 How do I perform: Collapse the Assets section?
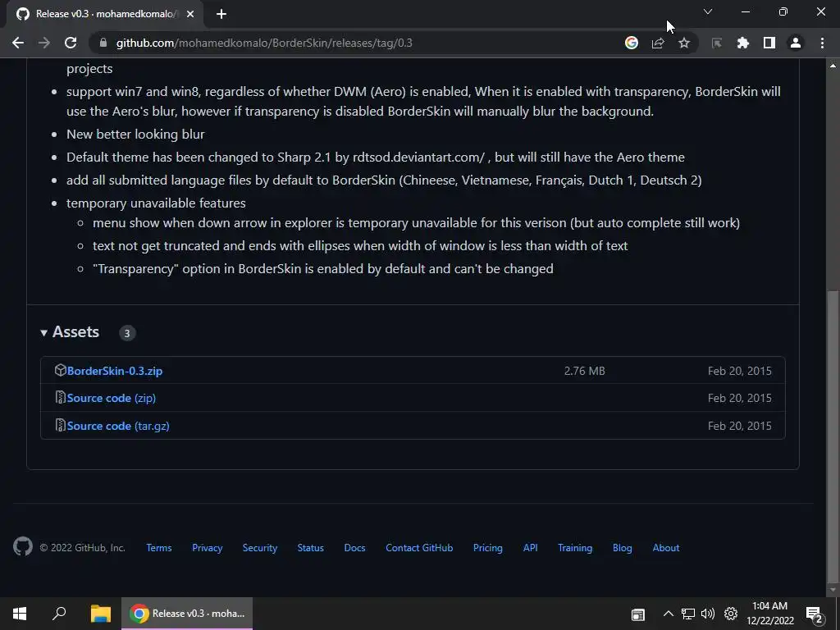[x=70, y=332]
